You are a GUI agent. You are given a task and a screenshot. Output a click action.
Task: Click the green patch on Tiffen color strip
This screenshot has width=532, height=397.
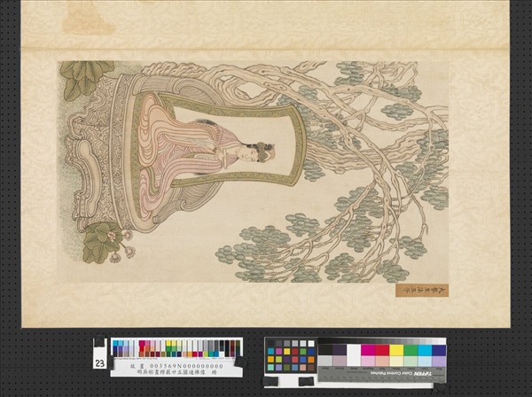411,350
